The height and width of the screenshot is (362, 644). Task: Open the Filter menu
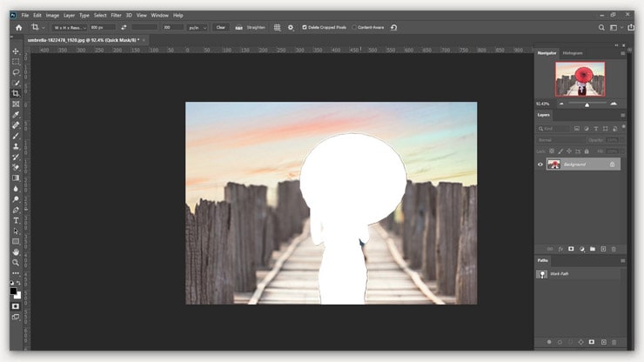click(116, 15)
